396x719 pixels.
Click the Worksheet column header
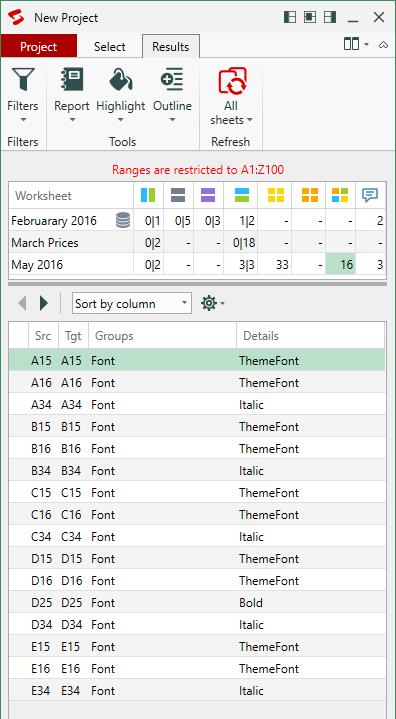(x=71, y=196)
